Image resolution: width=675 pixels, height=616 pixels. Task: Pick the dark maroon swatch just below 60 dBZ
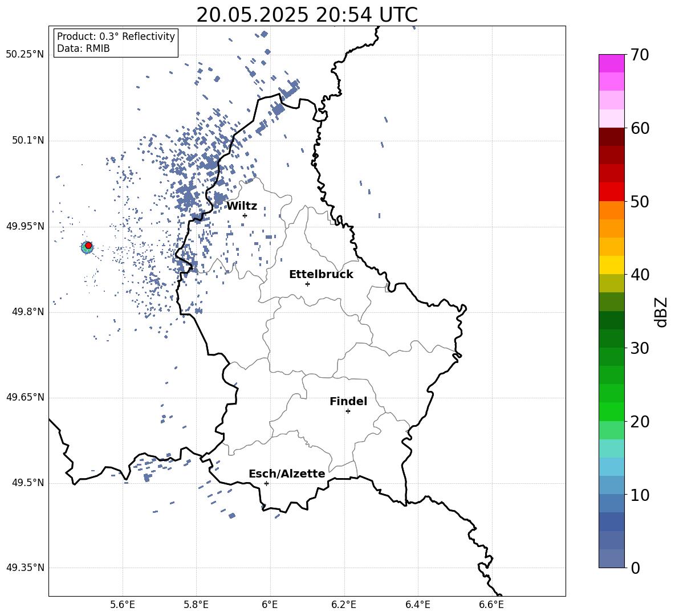click(612, 137)
